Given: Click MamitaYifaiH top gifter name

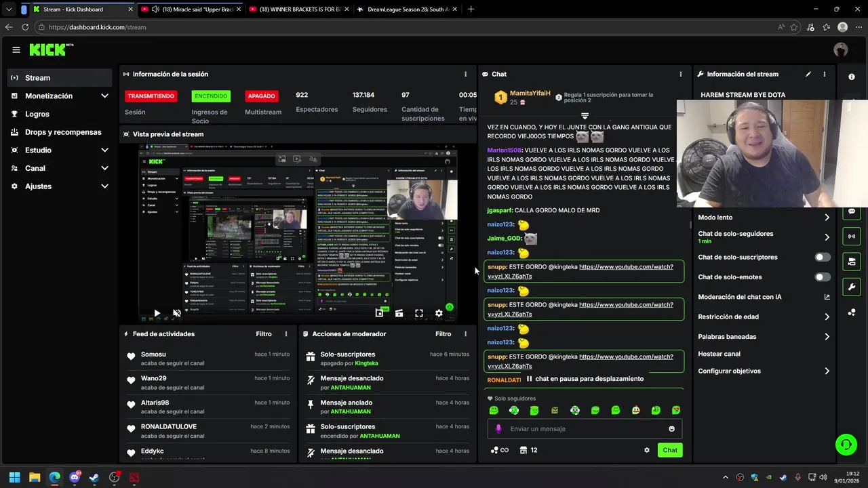Looking at the screenshot, I should (x=530, y=93).
